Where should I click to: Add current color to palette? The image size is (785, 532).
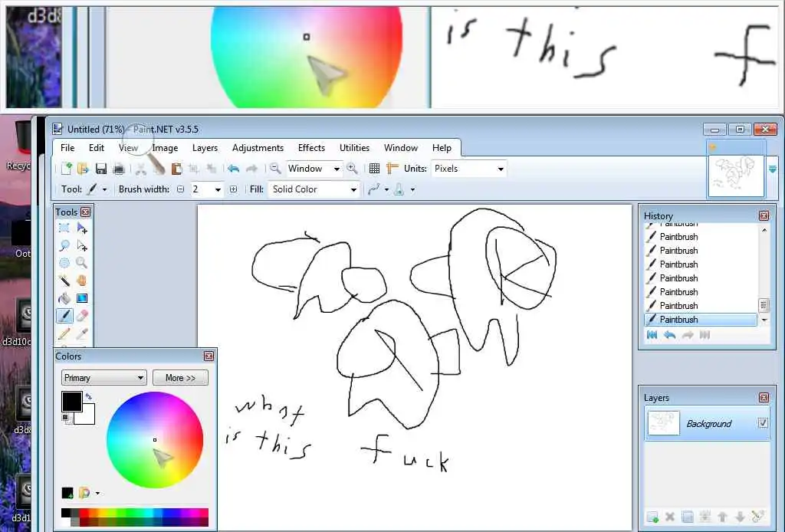(67, 493)
